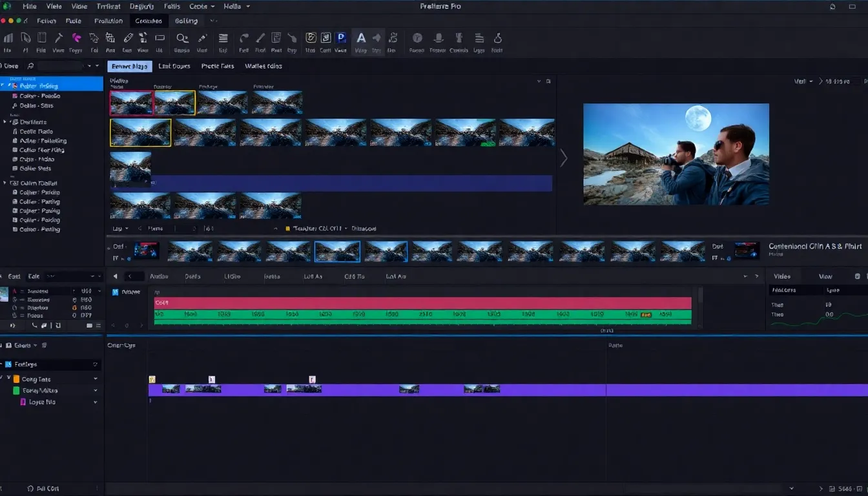Select the chain link tool icon
868x496 pixels.
coord(128,38)
